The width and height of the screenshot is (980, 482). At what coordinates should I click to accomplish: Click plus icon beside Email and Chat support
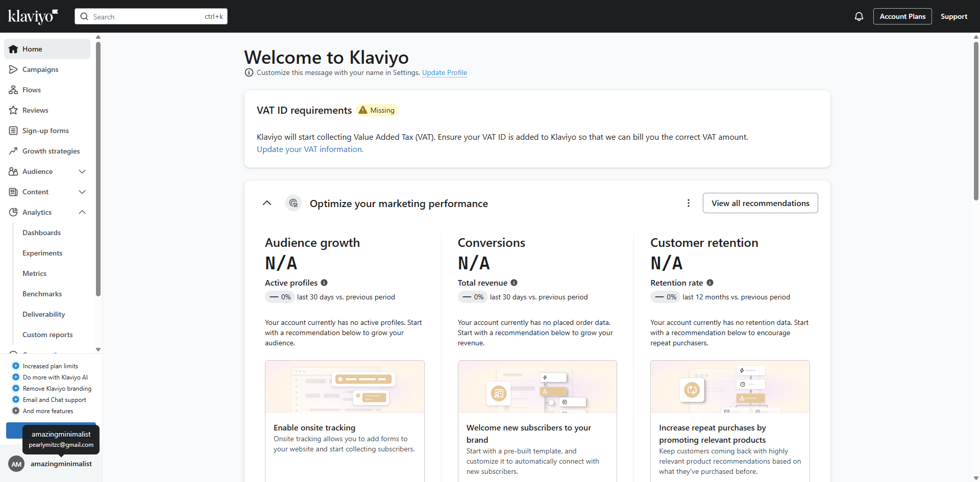(16, 399)
